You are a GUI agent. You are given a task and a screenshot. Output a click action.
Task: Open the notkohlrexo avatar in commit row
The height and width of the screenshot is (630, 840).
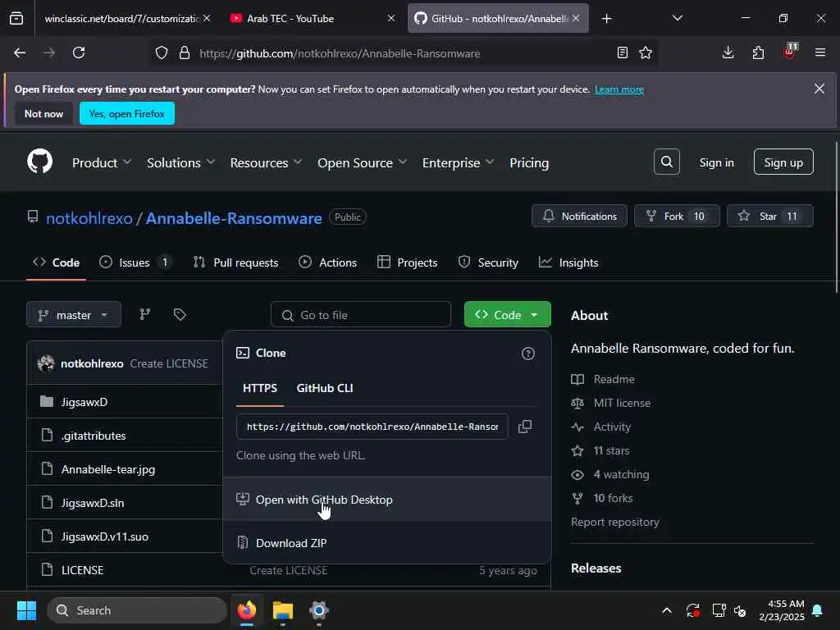(x=46, y=363)
